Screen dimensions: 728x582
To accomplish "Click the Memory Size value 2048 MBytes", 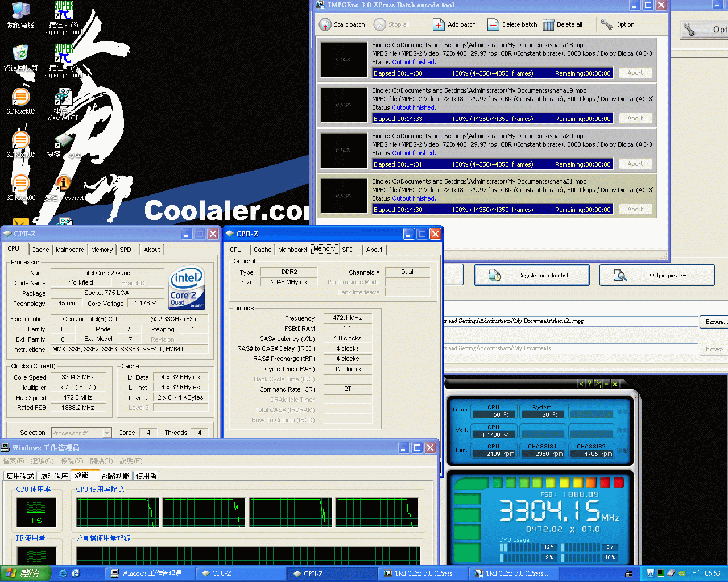I will 289,282.
